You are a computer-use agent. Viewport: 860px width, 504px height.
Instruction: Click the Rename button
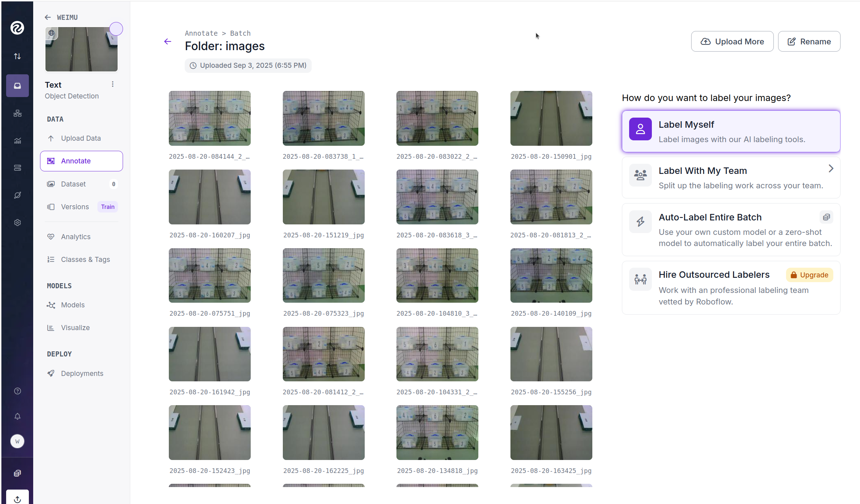coord(809,41)
